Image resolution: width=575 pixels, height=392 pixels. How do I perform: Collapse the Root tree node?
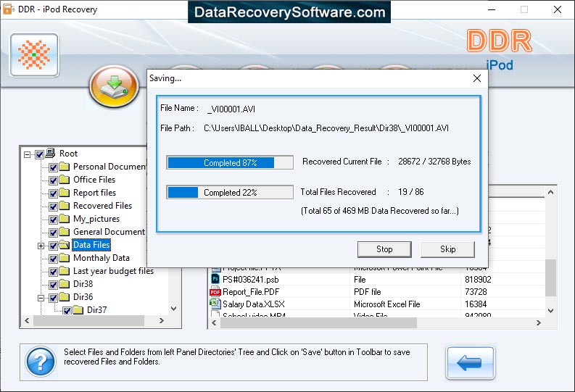click(27, 154)
